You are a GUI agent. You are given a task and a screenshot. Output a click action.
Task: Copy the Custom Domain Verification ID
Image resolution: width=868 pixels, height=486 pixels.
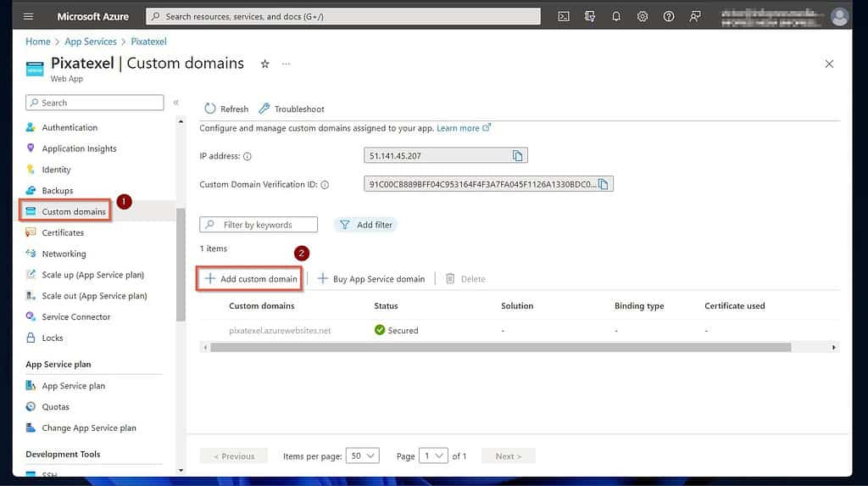604,184
